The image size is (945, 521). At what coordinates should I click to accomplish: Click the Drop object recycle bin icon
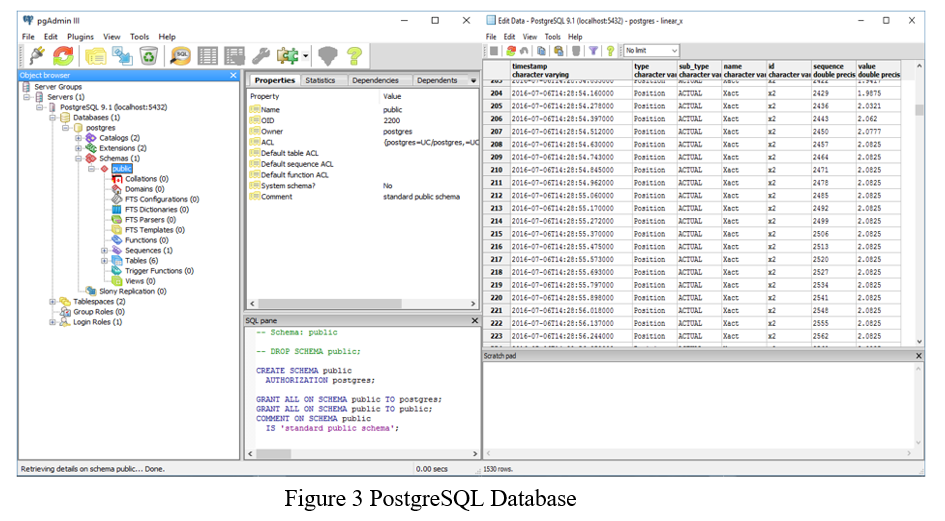click(148, 56)
